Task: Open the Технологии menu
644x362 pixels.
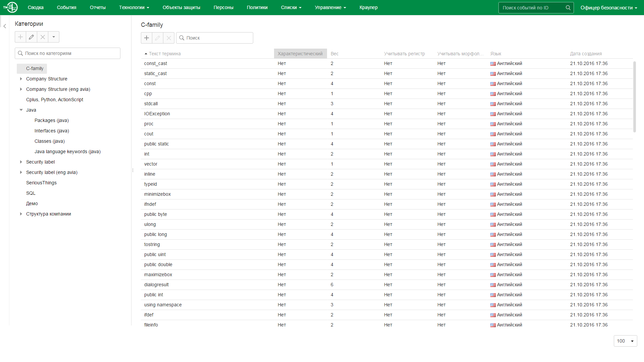Action: (134, 7)
